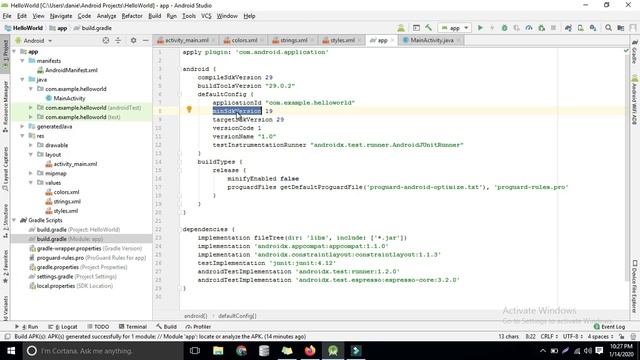Switch to the strings.xml editor tab
The height and width of the screenshot is (360, 640).
(x=293, y=40)
